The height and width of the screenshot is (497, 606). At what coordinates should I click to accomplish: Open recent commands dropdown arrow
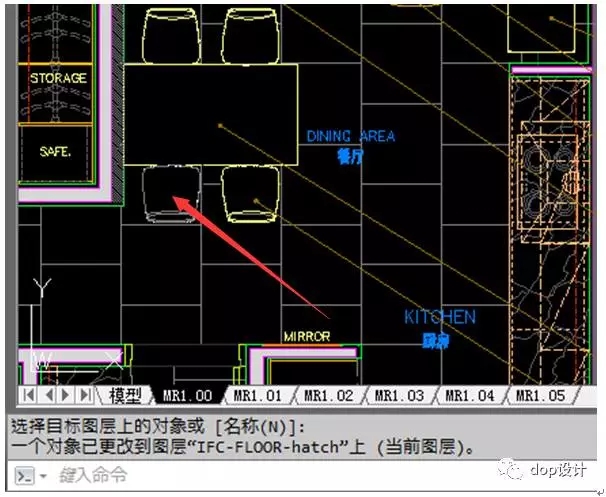45,474
